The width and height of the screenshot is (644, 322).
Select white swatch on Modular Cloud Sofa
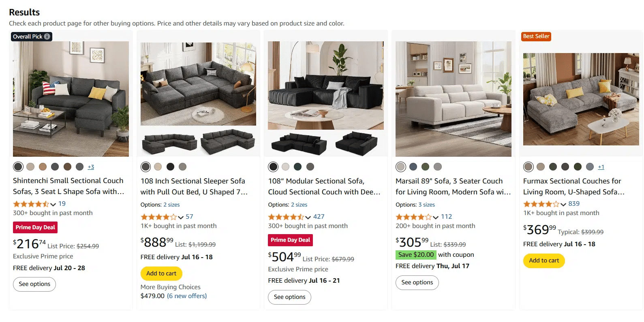pos(286,166)
